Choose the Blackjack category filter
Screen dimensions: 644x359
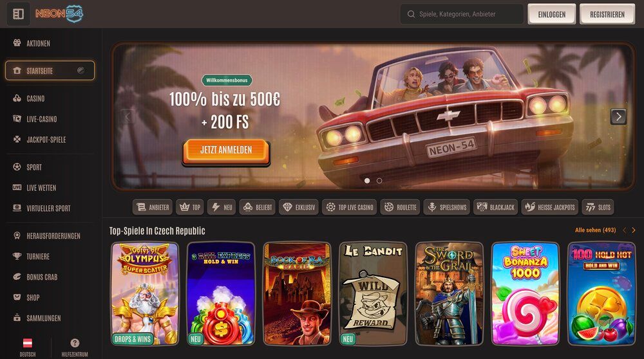pos(496,207)
